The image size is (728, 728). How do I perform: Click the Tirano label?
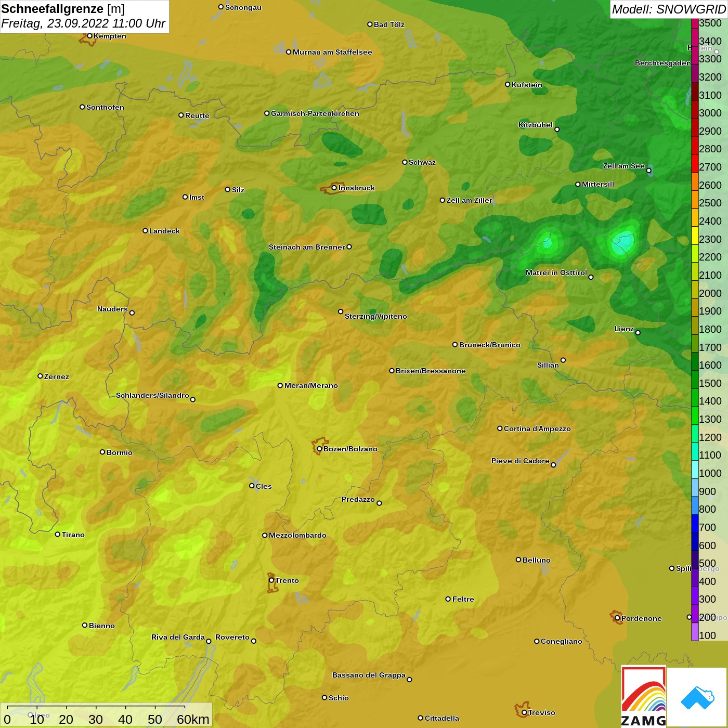pos(73,535)
